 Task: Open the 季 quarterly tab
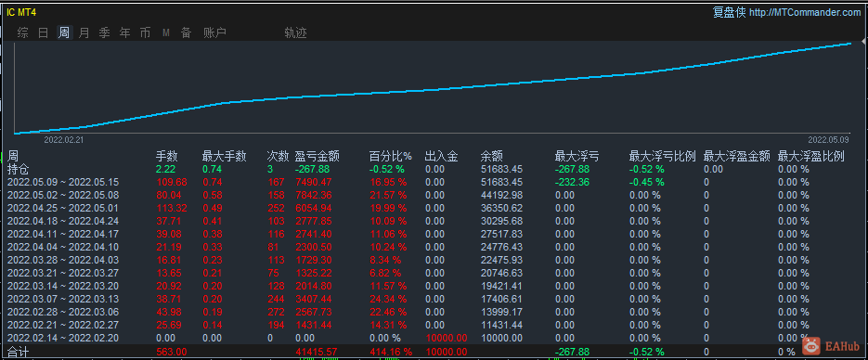click(x=105, y=32)
